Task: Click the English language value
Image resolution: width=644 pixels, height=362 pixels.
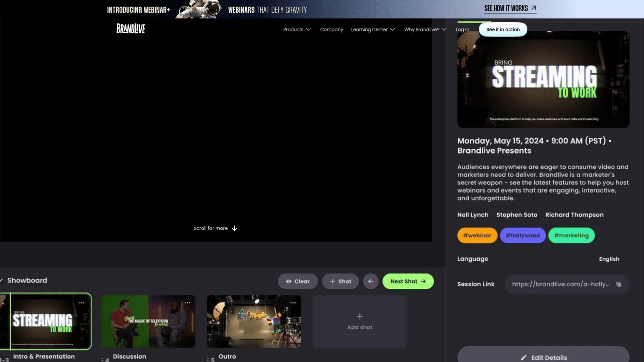Action: pyautogui.click(x=609, y=259)
